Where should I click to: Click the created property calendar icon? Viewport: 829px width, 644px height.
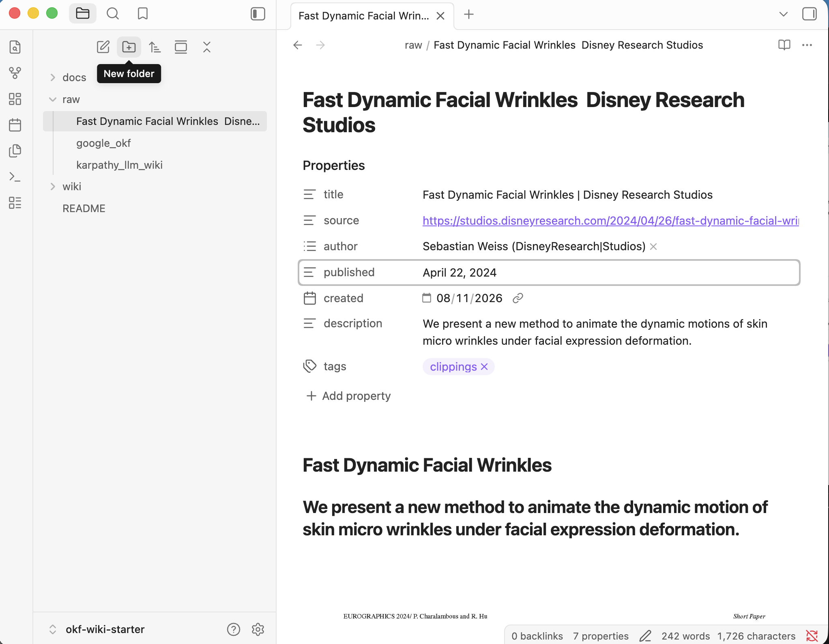[x=309, y=298]
